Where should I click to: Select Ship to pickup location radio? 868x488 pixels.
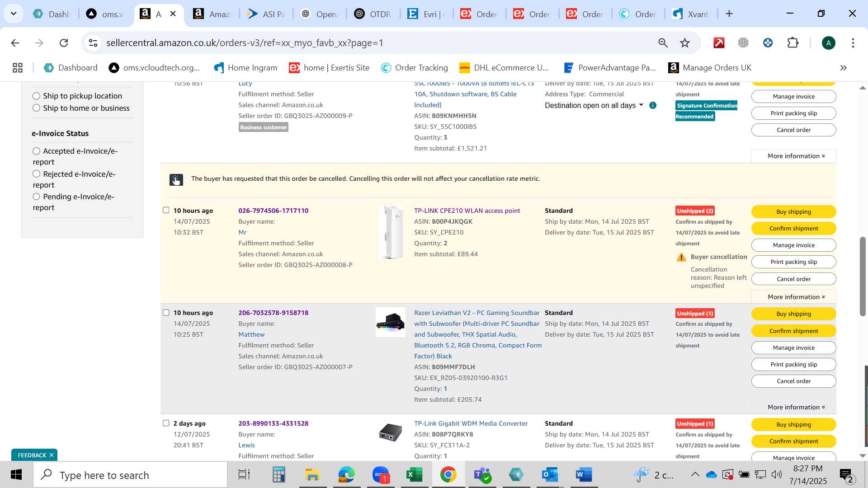coord(36,96)
